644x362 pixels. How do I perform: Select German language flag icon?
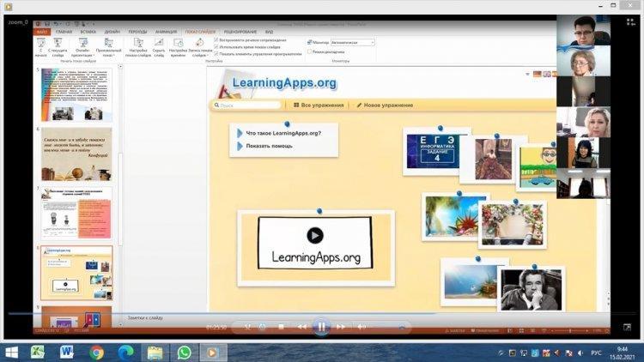tap(537, 74)
